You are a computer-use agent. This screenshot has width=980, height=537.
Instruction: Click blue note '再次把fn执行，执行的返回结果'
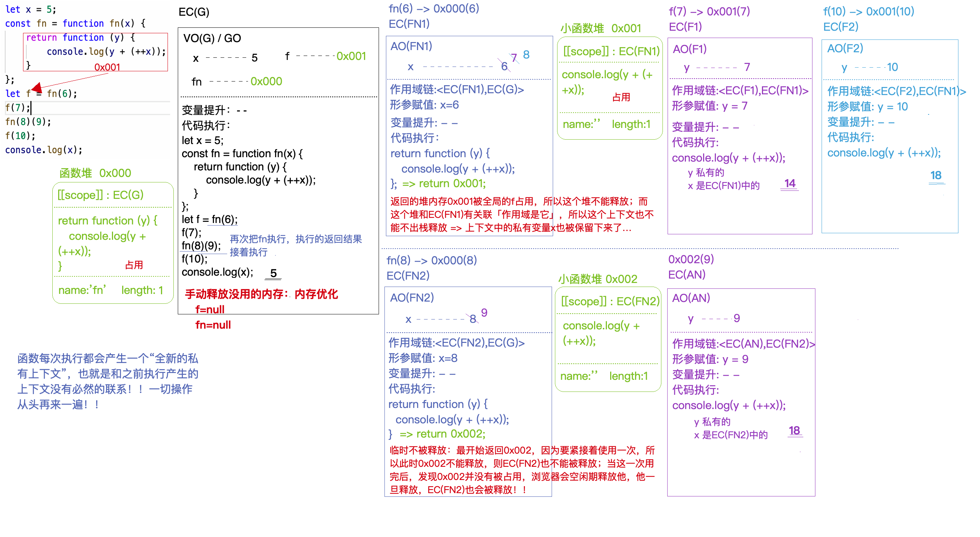(x=296, y=239)
